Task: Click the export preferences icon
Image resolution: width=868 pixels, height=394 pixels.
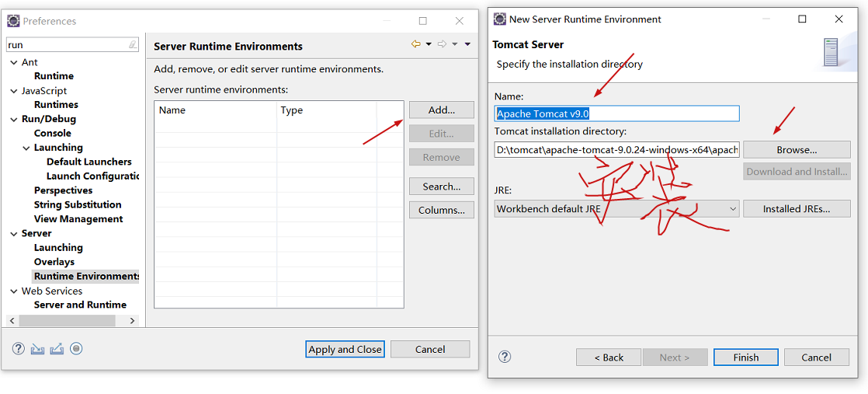Action: coord(57,349)
